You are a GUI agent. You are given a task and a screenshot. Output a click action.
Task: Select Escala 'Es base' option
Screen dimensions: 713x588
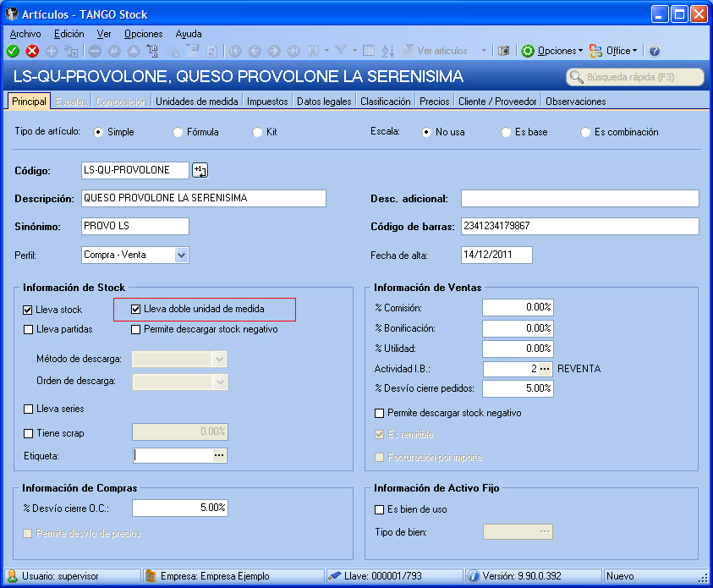tap(506, 132)
